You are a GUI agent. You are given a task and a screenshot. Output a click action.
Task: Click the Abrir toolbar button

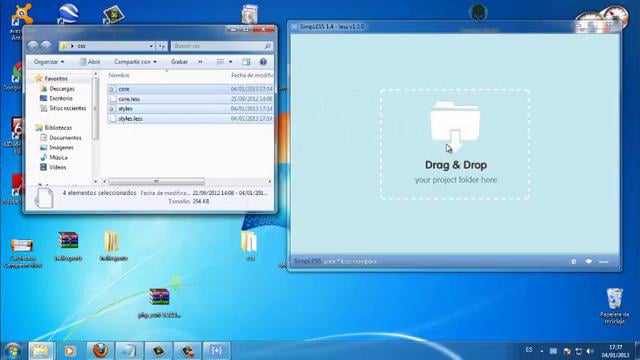point(90,62)
